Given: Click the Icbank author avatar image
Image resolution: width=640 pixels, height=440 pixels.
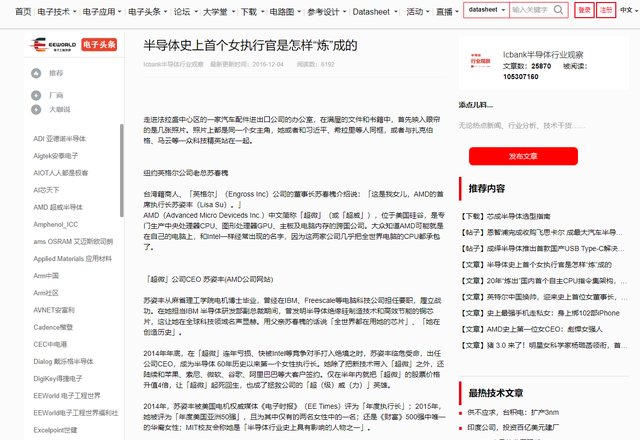Looking at the screenshot, I should [x=480, y=60].
